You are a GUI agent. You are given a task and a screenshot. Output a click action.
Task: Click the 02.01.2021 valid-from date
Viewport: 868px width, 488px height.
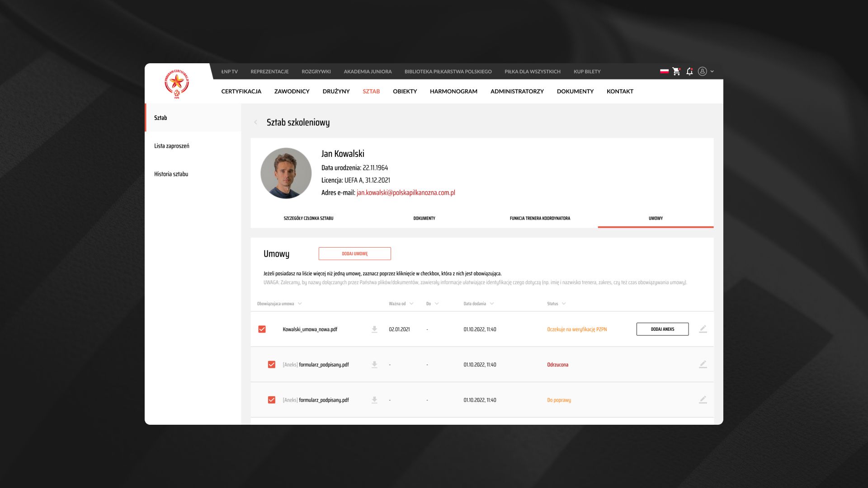click(400, 329)
